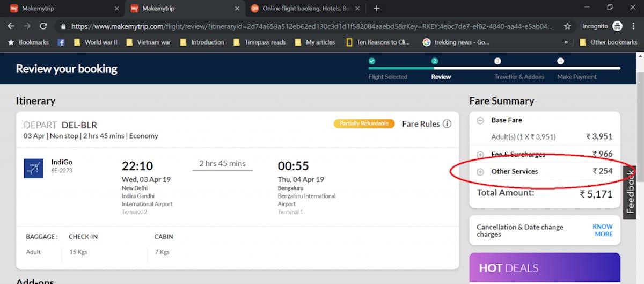Click the browser forward arrow
The height and width of the screenshot is (284, 644).
tap(27, 26)
